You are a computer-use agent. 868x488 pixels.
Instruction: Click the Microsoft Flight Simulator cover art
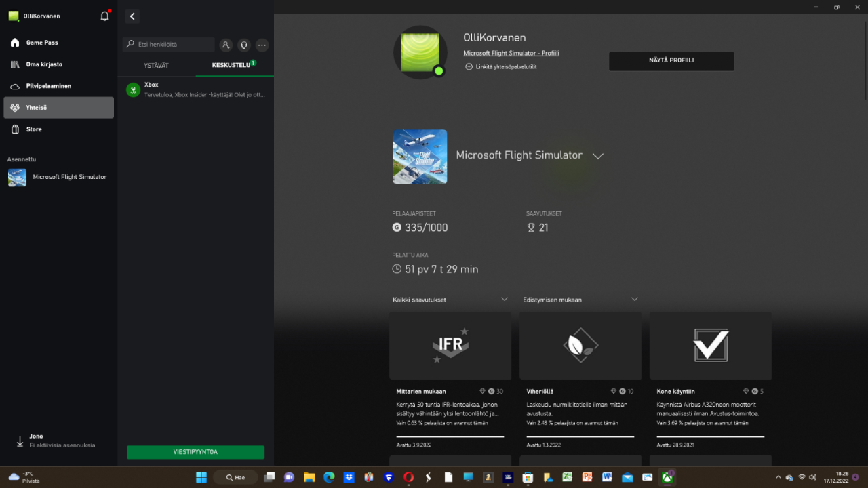[x=420, y=157]
